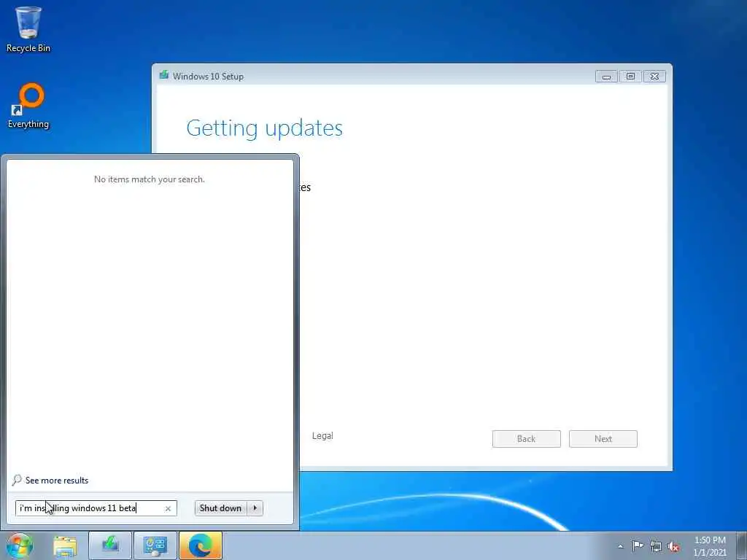Click the Shut down button

point(221,508)
